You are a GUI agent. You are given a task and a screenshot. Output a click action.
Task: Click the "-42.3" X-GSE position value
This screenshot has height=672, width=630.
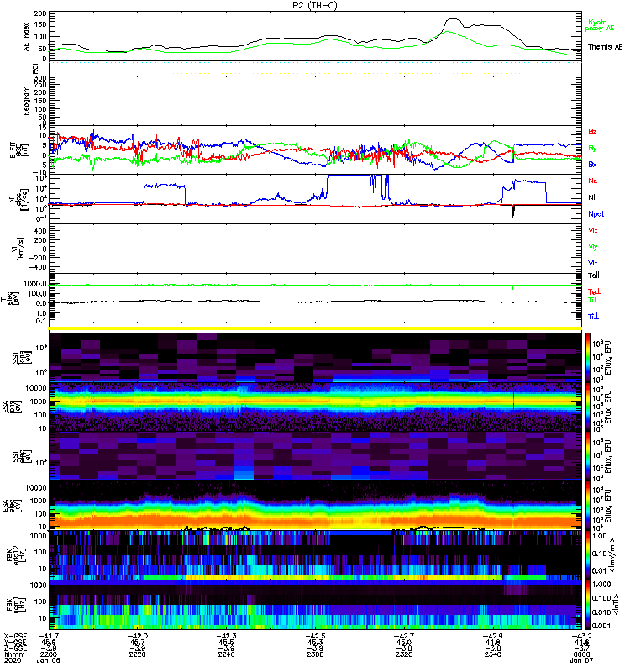226,636
